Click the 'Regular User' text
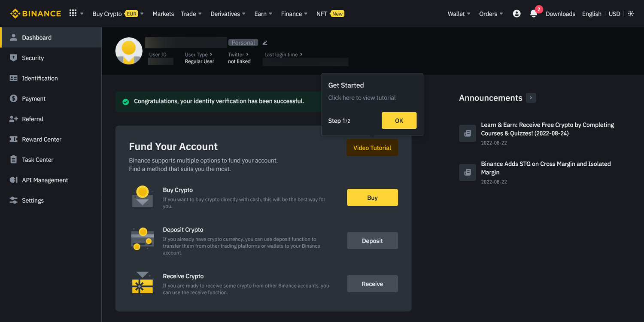Image resolution: width=644 pixels, height=322 pixels. (x=200, y=61)
